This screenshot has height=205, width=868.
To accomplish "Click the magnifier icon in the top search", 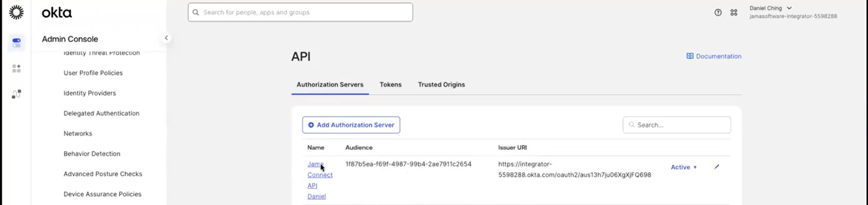I will (x=195, y=12).
